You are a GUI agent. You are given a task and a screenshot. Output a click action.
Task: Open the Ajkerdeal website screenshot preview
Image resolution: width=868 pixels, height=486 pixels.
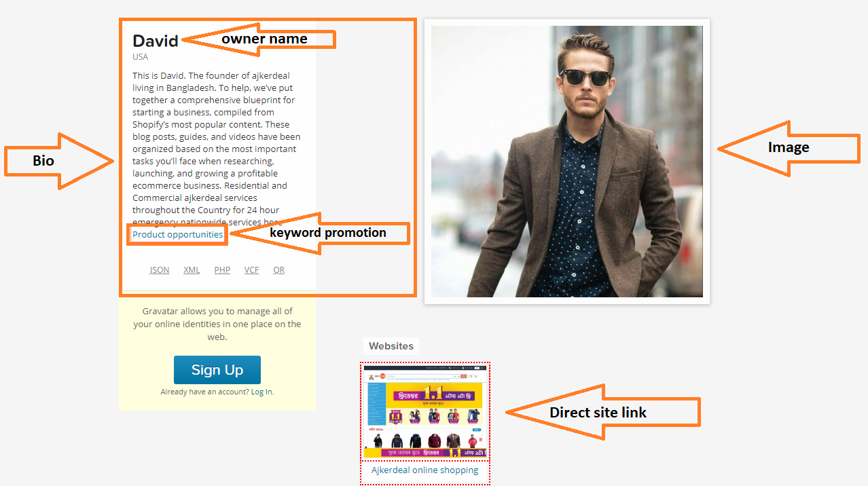tap(425, 411)
